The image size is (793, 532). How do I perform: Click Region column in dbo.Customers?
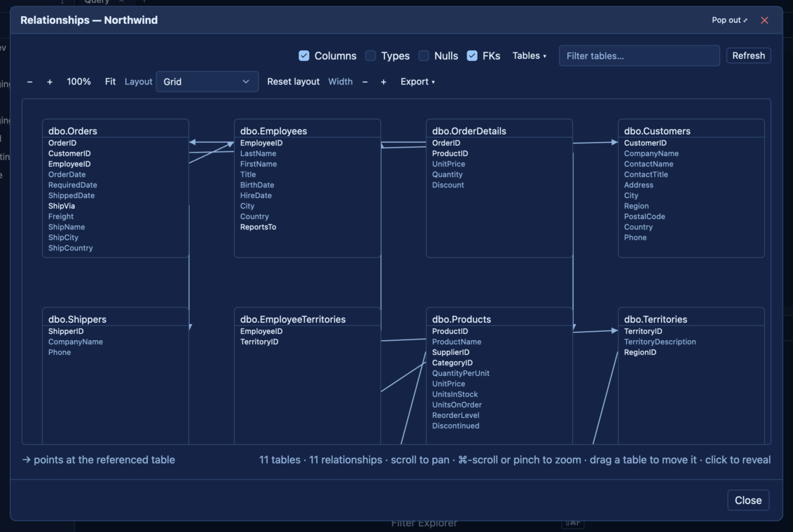(636, 206)
